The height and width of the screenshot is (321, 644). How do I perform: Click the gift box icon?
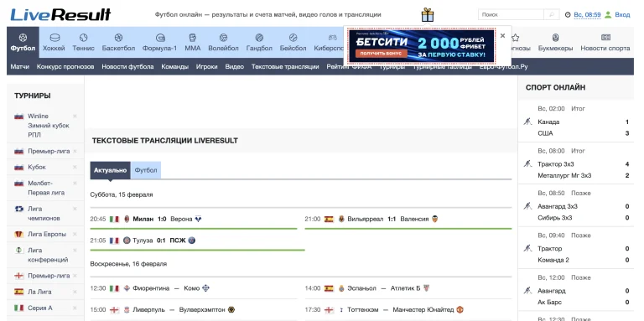428,15
